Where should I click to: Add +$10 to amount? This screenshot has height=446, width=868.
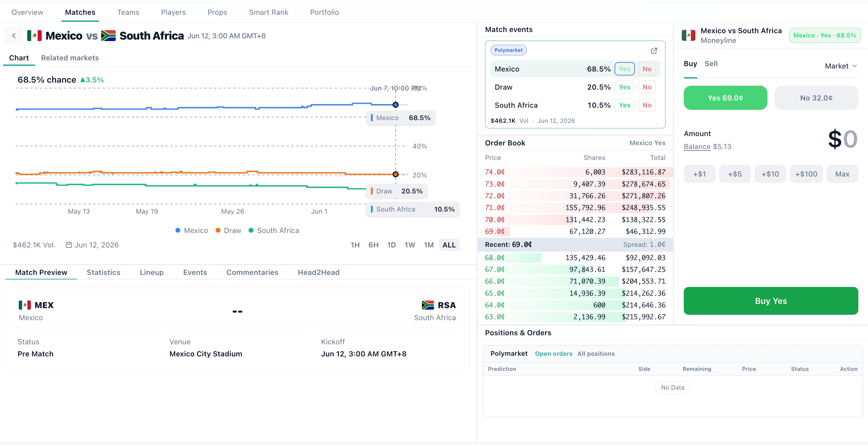point(770,174)
